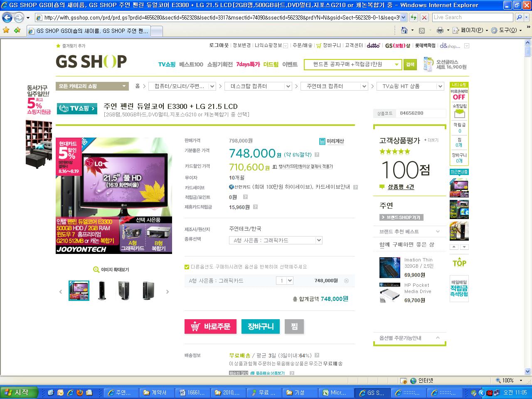Toggle the 바로혜택 OFF switch
The height and width of the screenshot is (399, 532).
[x=459, y=97]
